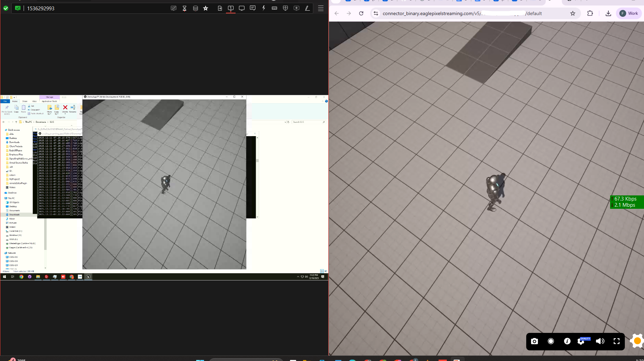Image resolution: width=644 pixels, height=361 pixels.
Task: Open the quality settings gear icon
Action: tap(581, 341)
